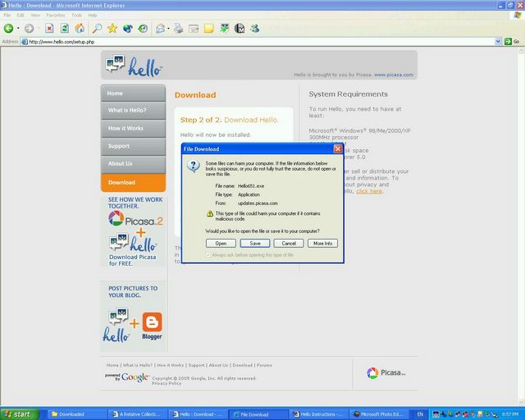Click 'Download Picasa for FREE' link
Viewport: 525px width, 420px height.
pos(133,261)
